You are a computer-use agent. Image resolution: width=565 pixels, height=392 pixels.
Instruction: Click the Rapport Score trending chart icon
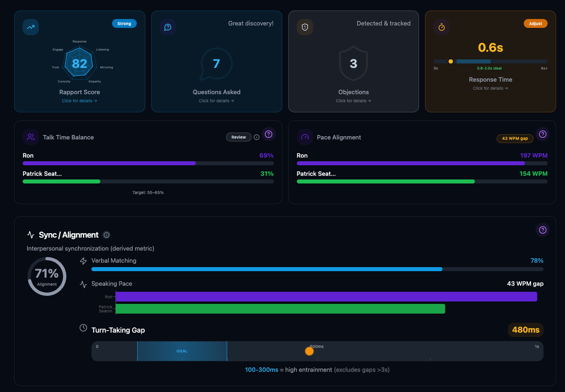[31, 27]
